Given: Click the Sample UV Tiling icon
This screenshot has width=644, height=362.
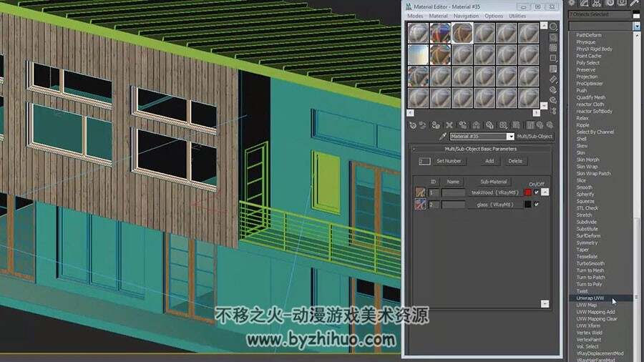Looking at the screenshot, I should [553, 58].
